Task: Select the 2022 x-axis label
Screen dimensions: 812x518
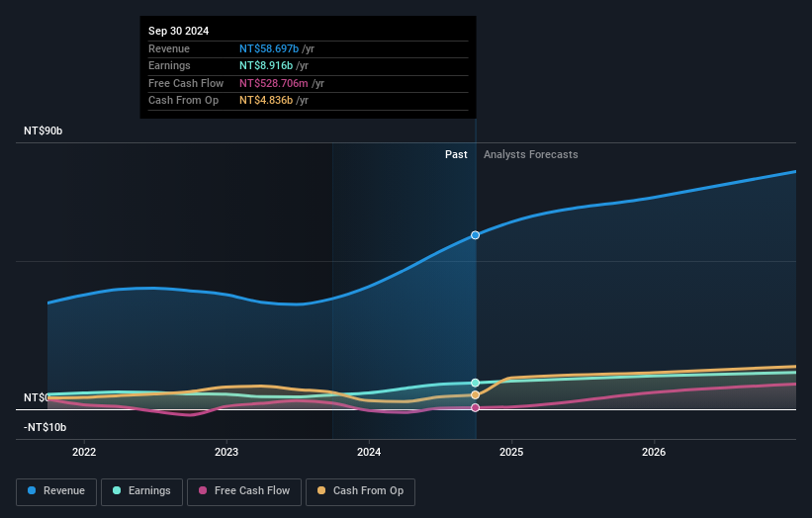Action: pyautogui.click(x=84, y=452)
